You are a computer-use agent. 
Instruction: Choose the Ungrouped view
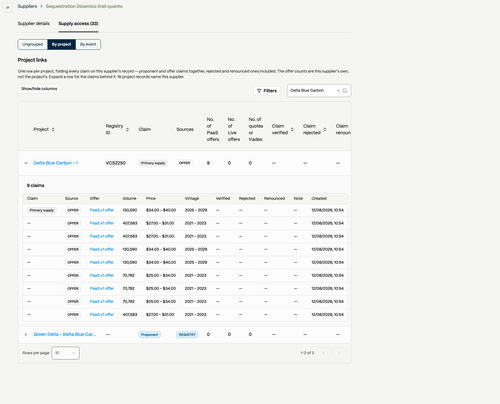33,44
